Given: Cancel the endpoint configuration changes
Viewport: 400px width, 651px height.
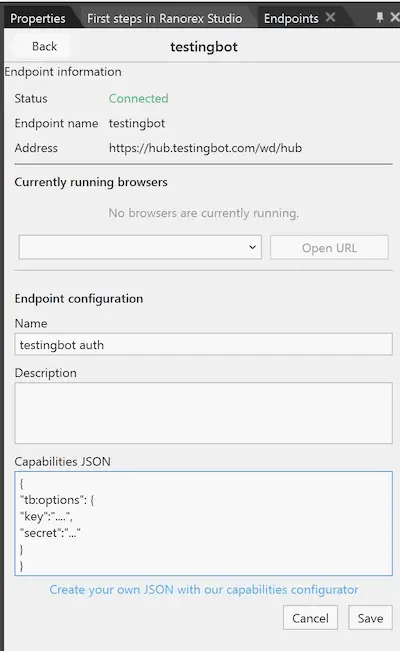Looking at the screenshot, I should (310, 618).
